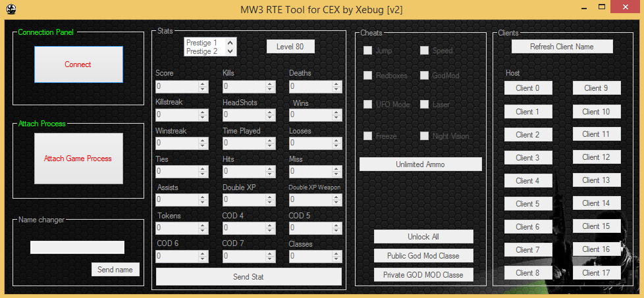Maximize the MW3 RTE Tool window

pyautogui.click(x=602, y=7)
